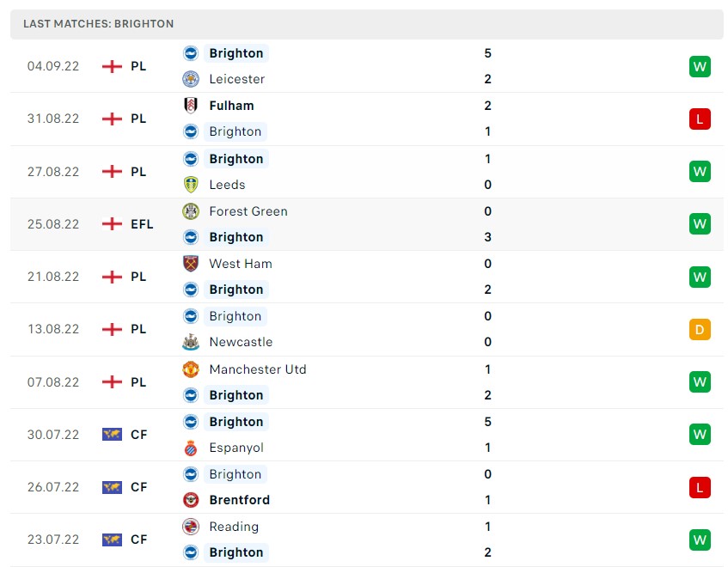Click the Brentford team badge
This screenshot has width=728, height=567.
tap(193, 500)
